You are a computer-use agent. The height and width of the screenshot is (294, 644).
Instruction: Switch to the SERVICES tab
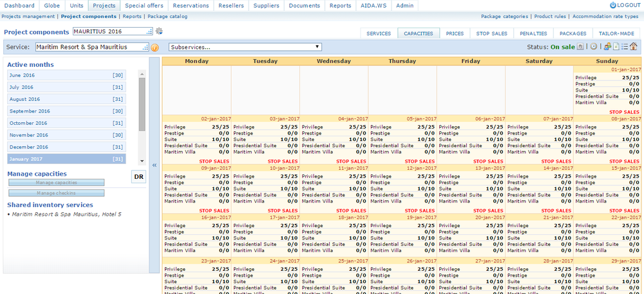379,33
